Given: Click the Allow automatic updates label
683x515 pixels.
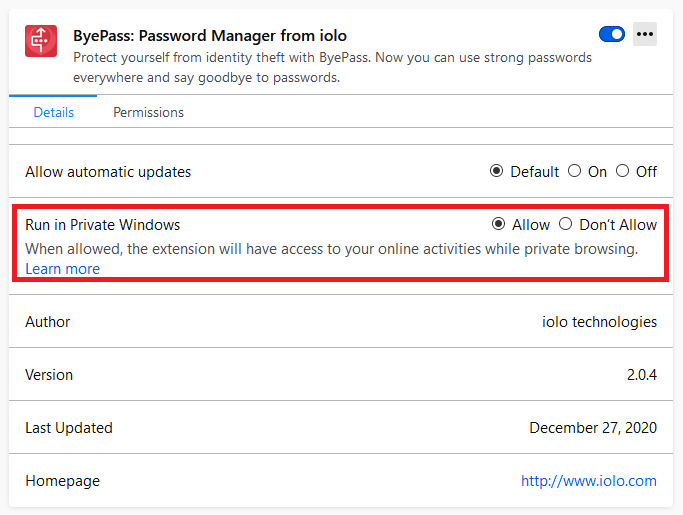Looking at the screenshot, I should [x=108, y=172].
